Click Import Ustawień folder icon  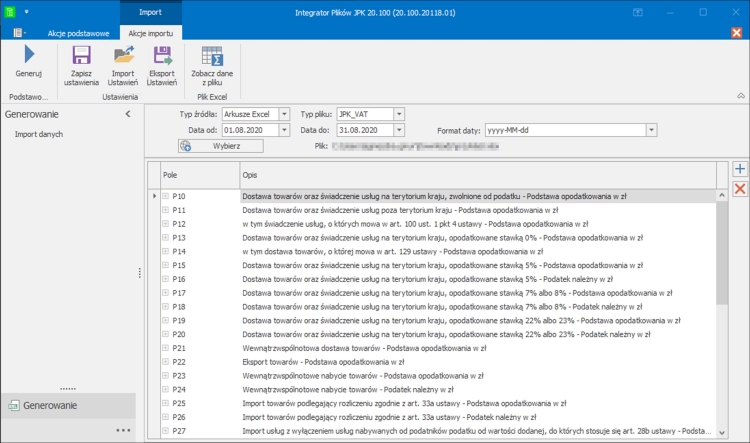pos(123,55)
